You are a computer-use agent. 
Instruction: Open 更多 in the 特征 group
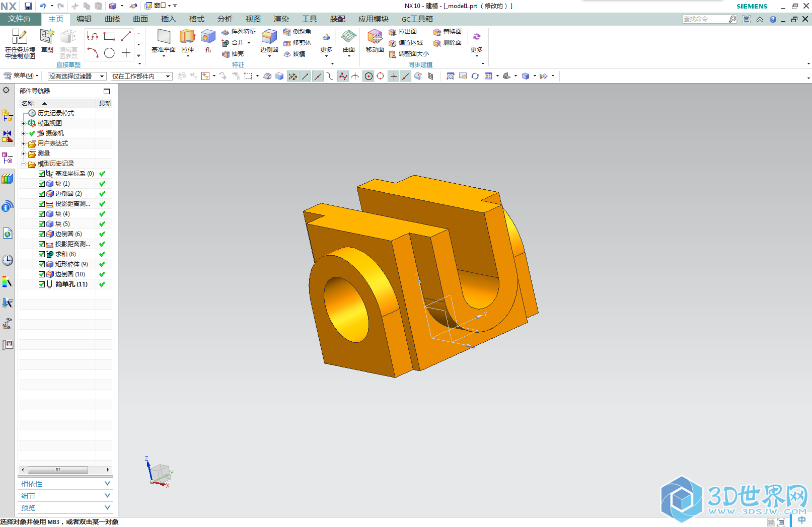tap(326, 44)
